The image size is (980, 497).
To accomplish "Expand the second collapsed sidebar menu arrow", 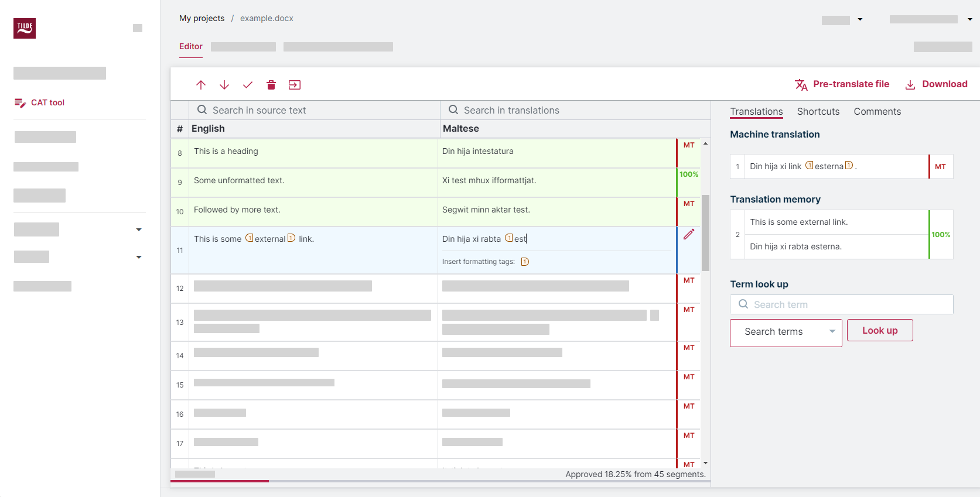I will coord(139,257).
